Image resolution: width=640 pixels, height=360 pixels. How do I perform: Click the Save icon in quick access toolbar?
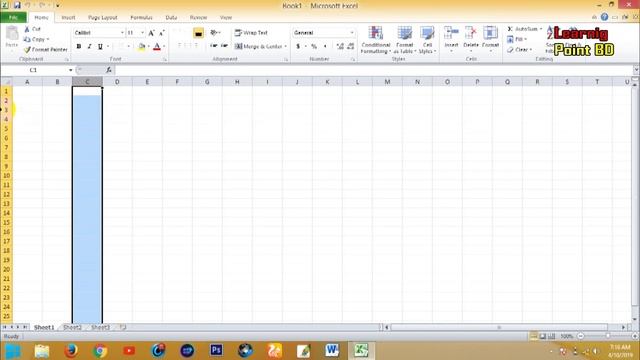coord(17,5)
